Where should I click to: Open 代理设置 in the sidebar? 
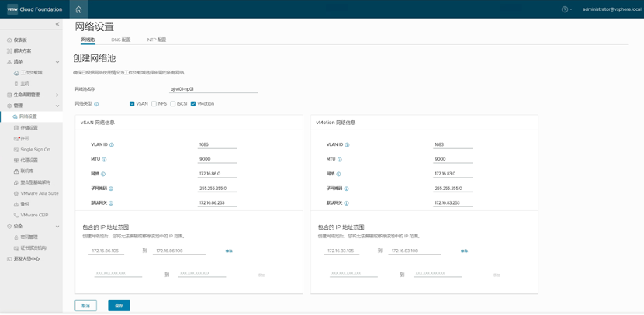tap(29, 160)
